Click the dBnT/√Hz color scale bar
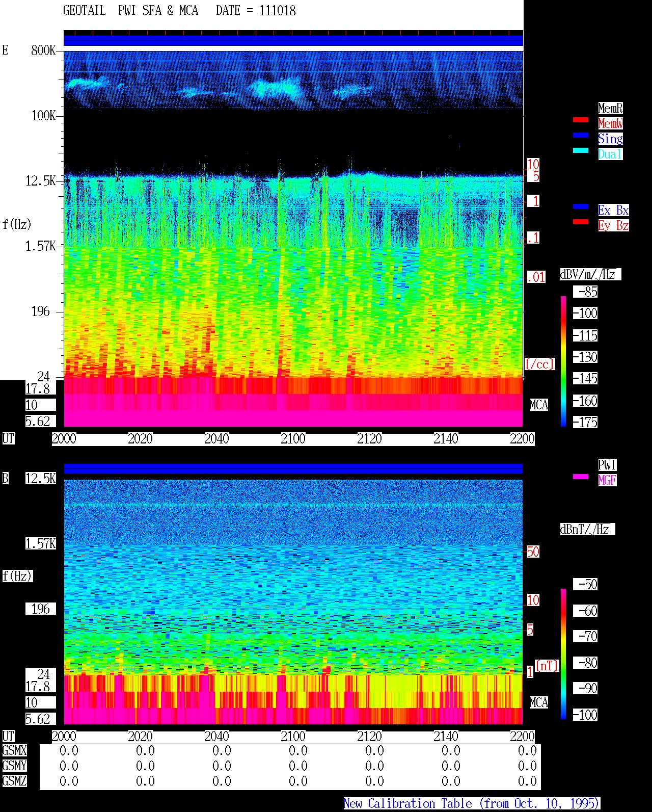The width and height of the screenshot is (652, 812). tap(563, 654)
